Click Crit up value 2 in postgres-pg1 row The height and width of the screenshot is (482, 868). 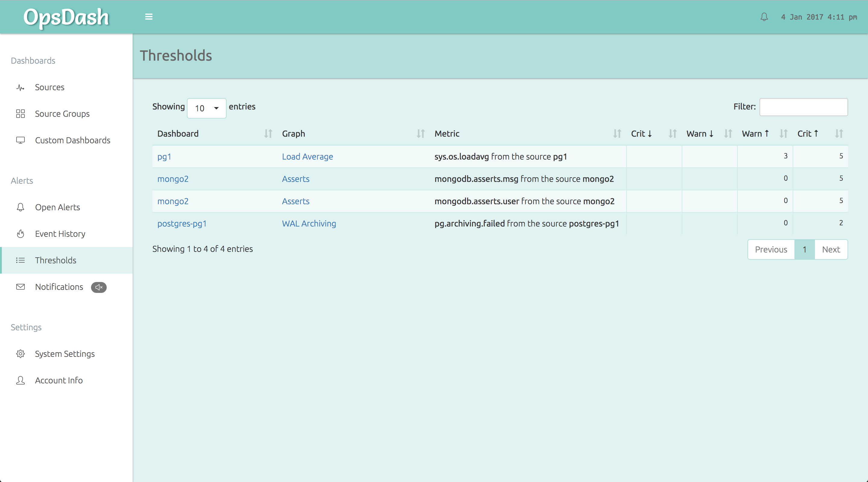pos(841,223)
